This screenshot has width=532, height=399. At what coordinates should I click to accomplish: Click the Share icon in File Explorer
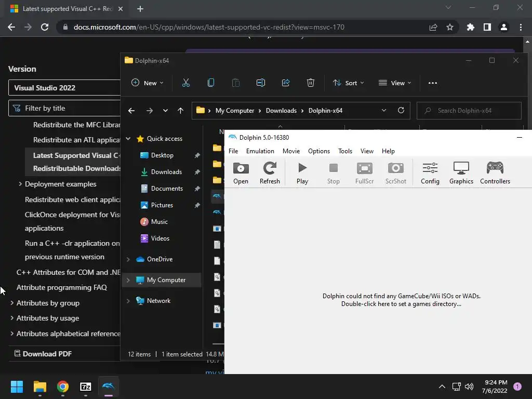tap(286, 83)
